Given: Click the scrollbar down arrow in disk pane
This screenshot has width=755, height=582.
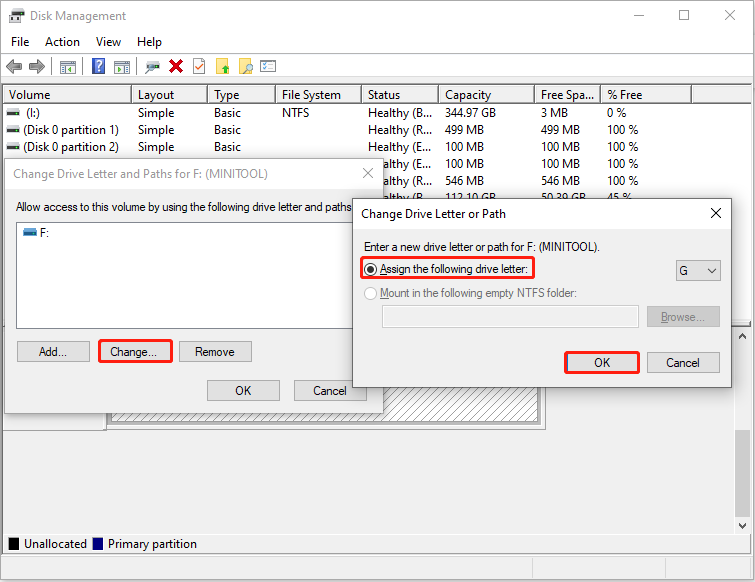Looking at the screenshot, I should pos(742,526).
